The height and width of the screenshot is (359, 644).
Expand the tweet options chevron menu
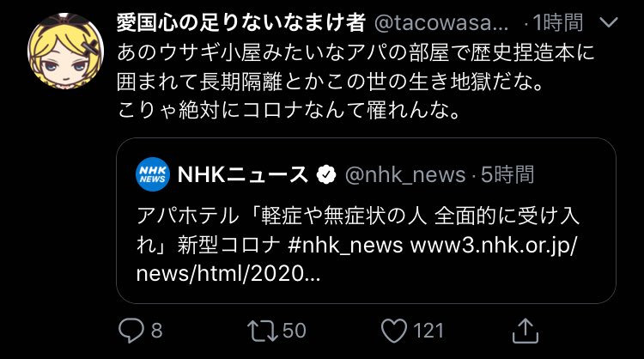(609, 22)
